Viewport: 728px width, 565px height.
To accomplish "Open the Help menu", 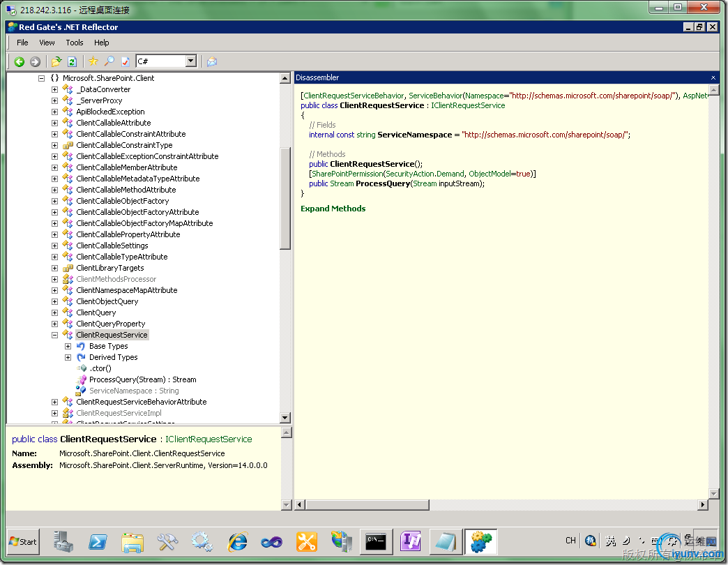I will click(x=102, y=43).
